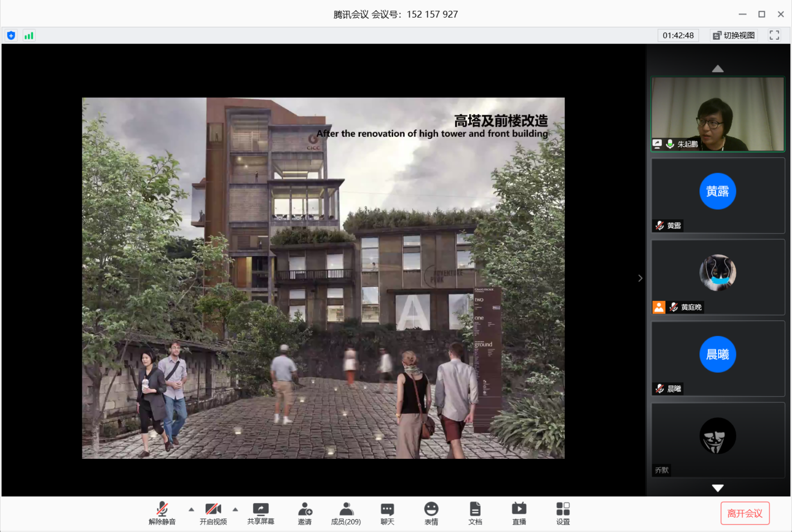Turn on camera with 开启视频
Screen dimensions: 792x532
click(x=213, y=513)
